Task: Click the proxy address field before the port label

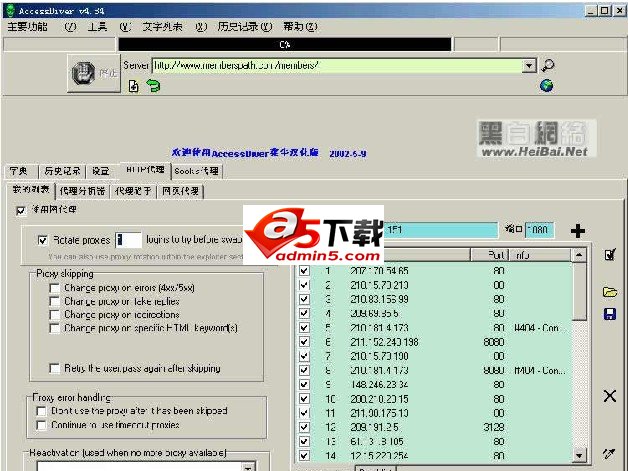Action: point(441,230)
